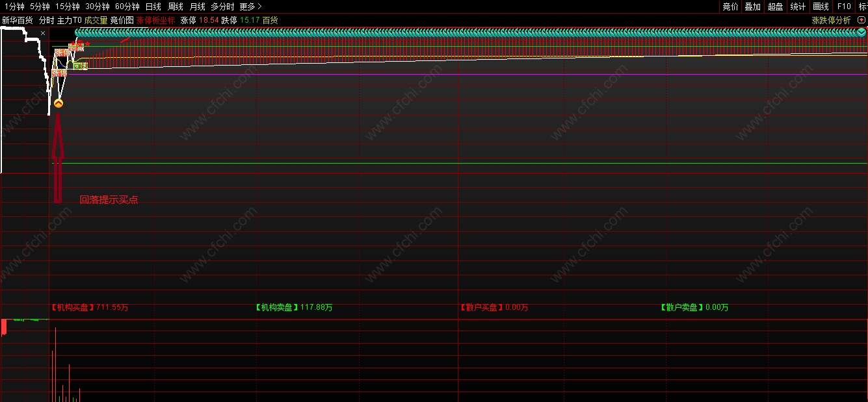868x402 pixels.
Task: Open F10 company information
Action: pos(844,6)
